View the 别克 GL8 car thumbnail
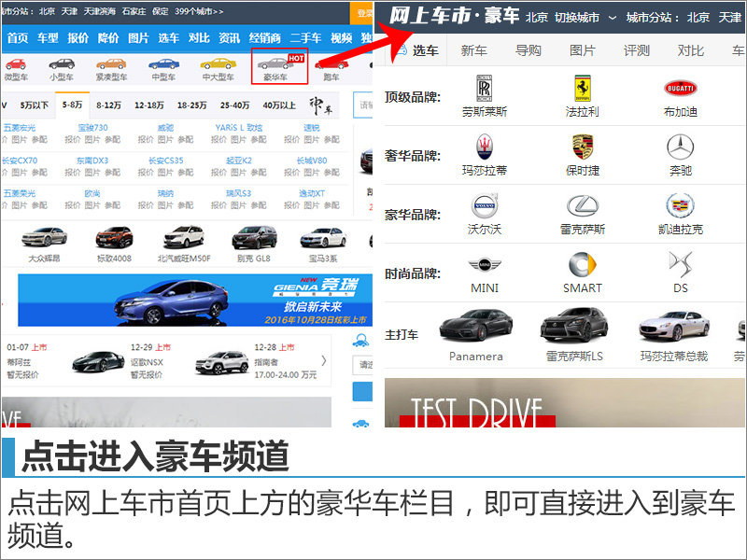This screenshot has width=747, height=560. [254, 238]
